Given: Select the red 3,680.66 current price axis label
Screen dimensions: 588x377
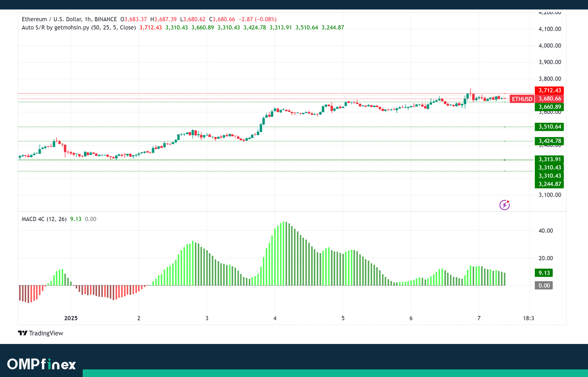Looking at the screenshot, I should tap(549, 99).
